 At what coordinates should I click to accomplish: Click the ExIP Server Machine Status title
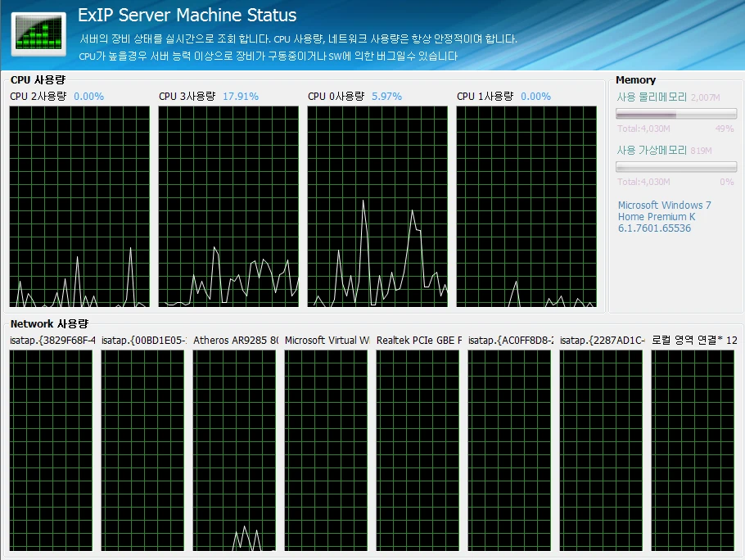coord(187,16)
